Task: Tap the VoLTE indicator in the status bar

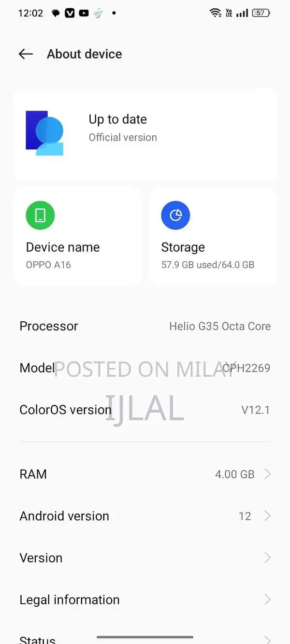Action: (229, 13)
